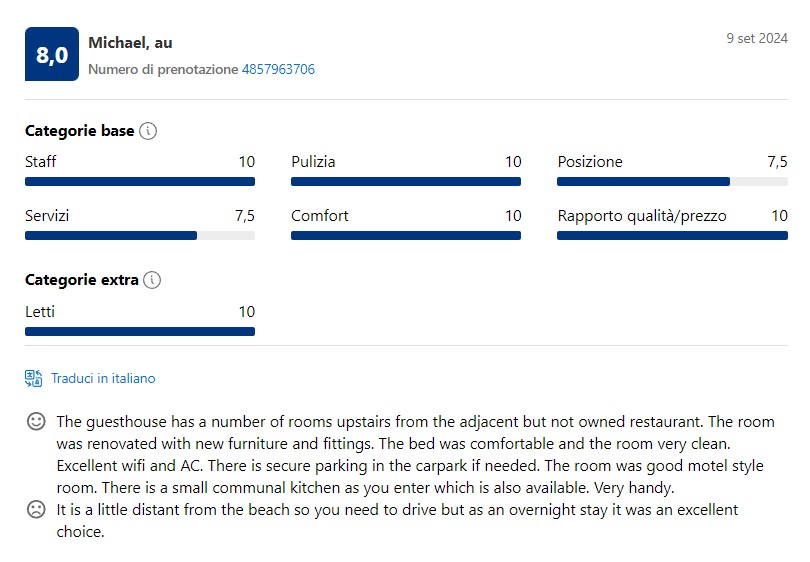810x562 pixels.
Task: Click the blue 8,0 score badge
Action: (52, 54)
